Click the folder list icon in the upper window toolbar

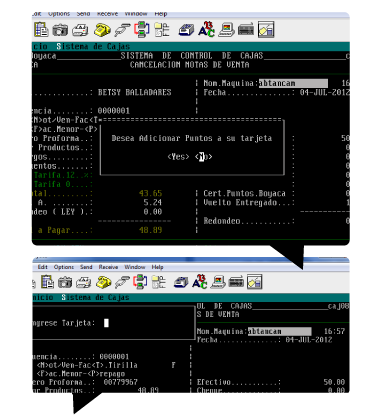coord(162,29)
